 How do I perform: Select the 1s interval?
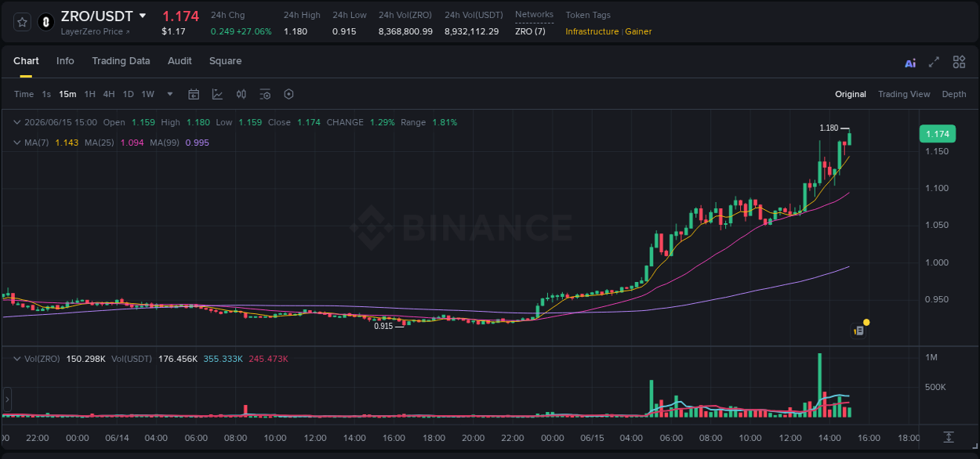pyautogui.click(x=46, y=94)
